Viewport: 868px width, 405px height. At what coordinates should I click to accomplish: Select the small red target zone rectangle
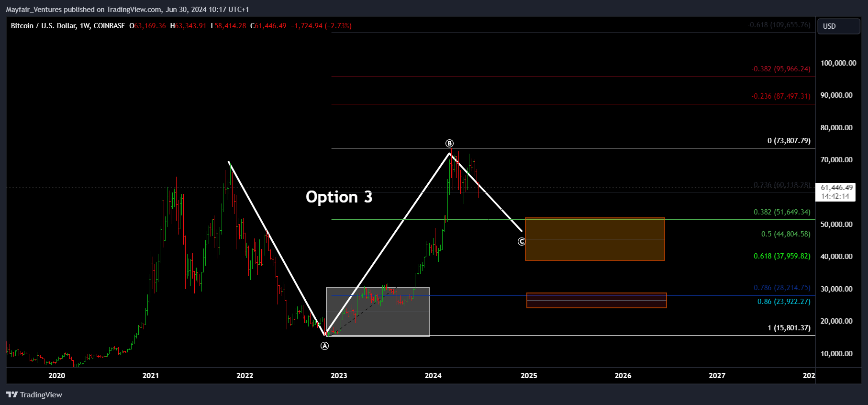[x=596, y=301]
